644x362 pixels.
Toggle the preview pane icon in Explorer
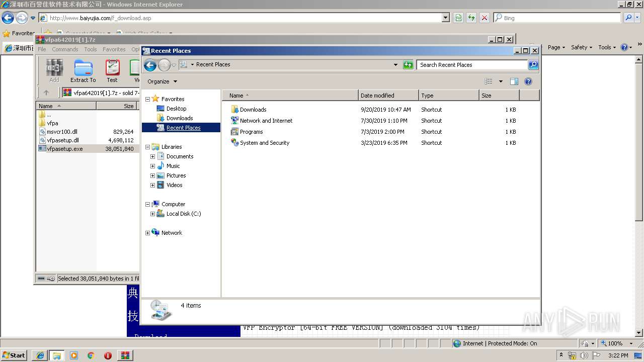pos(514,81)
